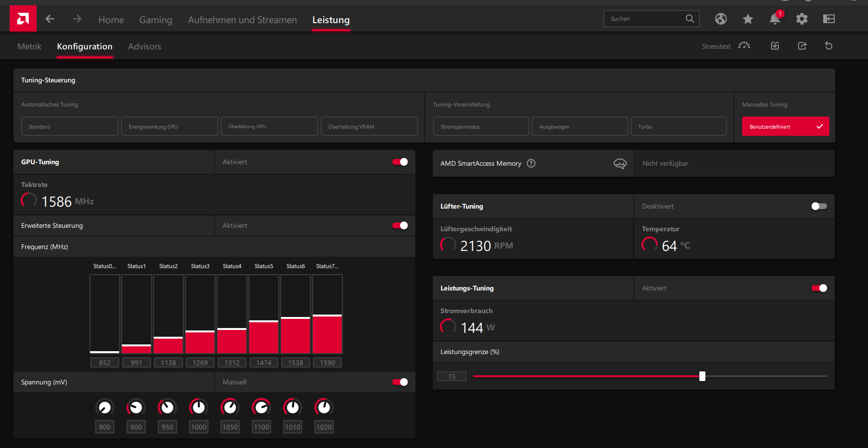The image size is (868, 448).
Task: Click the 1000 mV voltage knob
Action: click(x=199, y=408)
